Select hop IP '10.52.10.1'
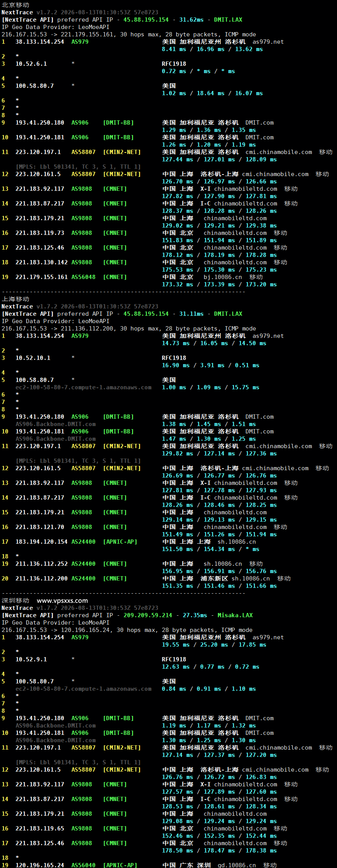Viewport: 337px width, 868px height. (x=33, y=358)
